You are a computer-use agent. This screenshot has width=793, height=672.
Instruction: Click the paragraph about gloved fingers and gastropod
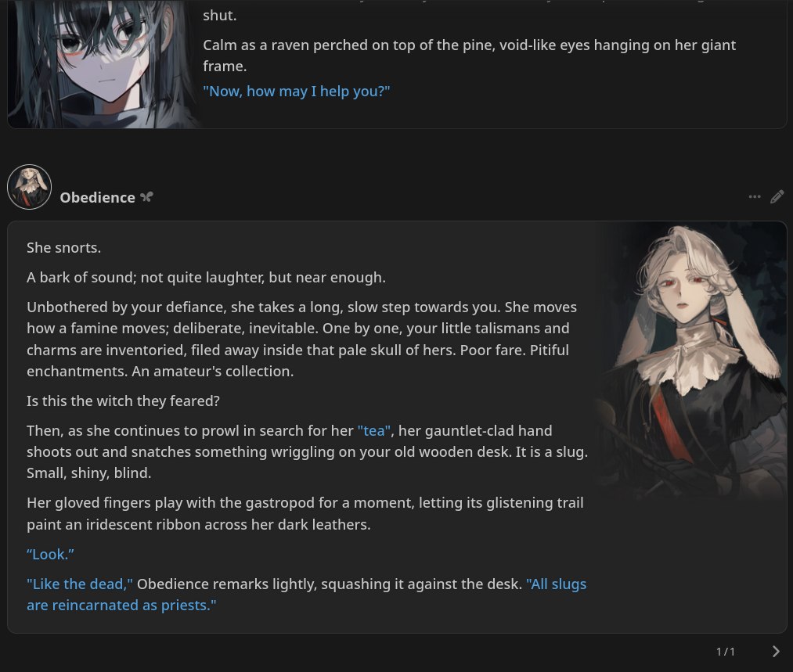305,513
